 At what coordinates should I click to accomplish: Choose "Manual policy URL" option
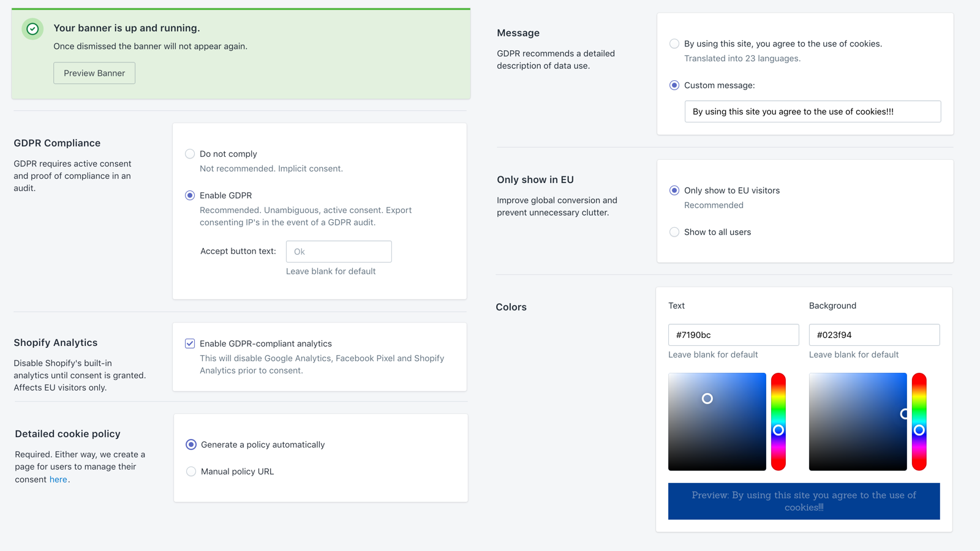[190, 471]
